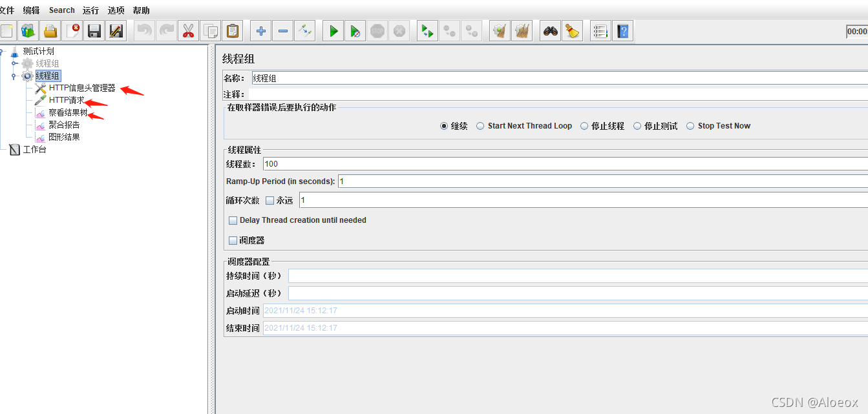Image resolution: width=868 pixels, height=414 pixels.
Task: Click the 持续时间（秒）field
Action: click(578, 276)
